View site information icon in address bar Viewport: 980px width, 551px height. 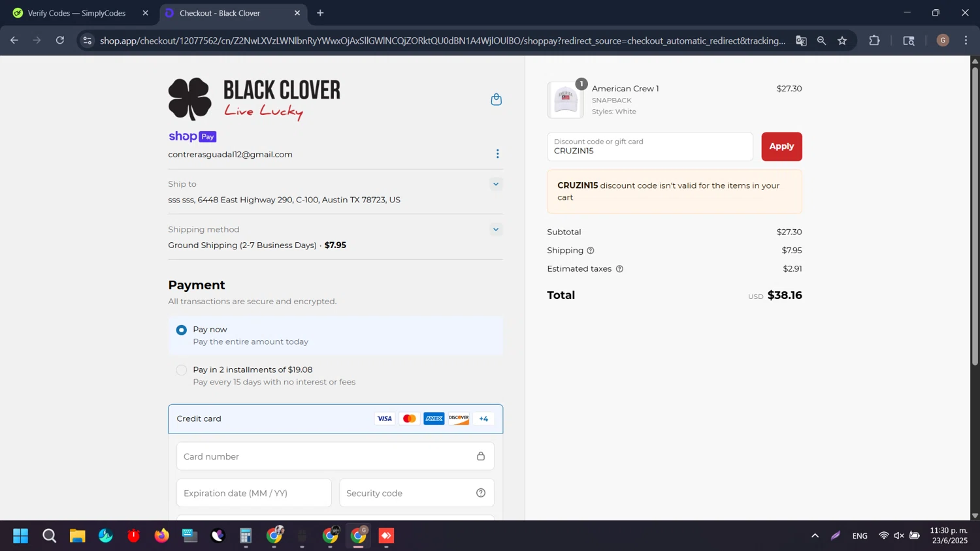pos(87,40)
